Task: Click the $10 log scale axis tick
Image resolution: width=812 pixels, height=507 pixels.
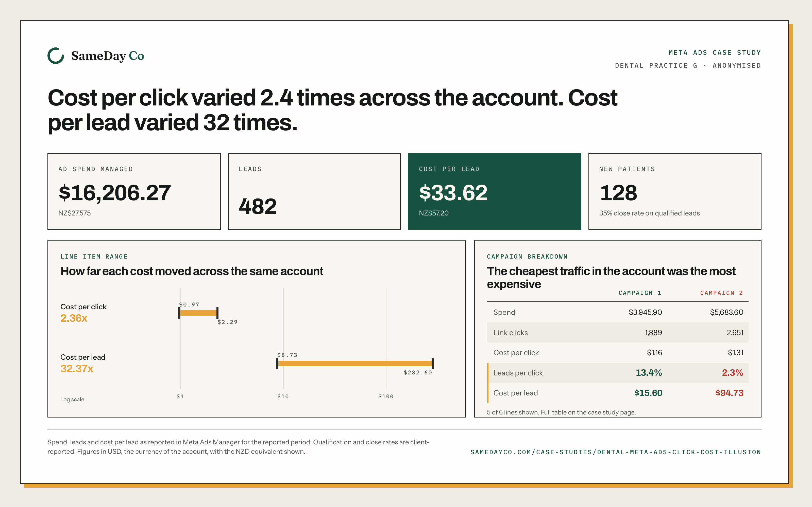Action: [x=283, y=396]
